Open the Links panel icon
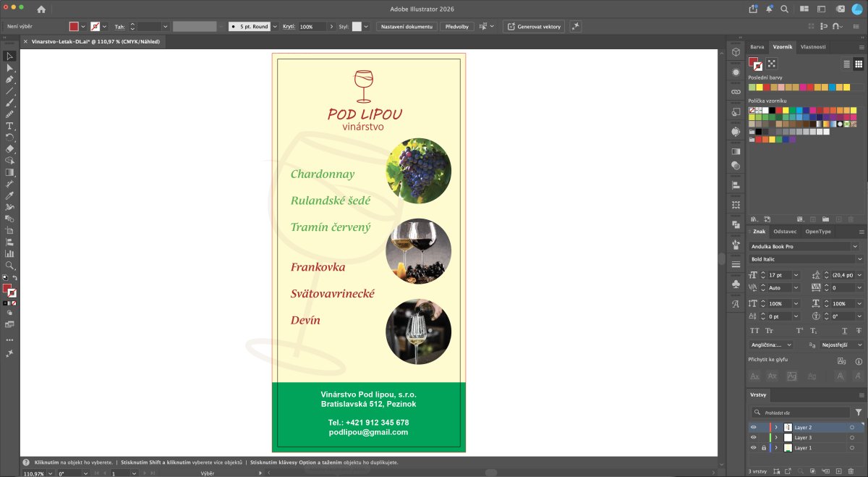868x477 pixels. point(736,92)
